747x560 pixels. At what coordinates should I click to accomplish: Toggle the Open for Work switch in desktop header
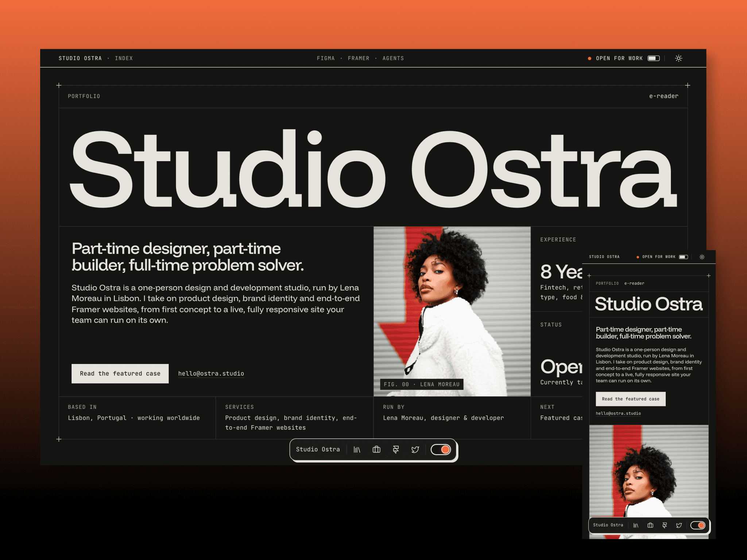(654, 58)
